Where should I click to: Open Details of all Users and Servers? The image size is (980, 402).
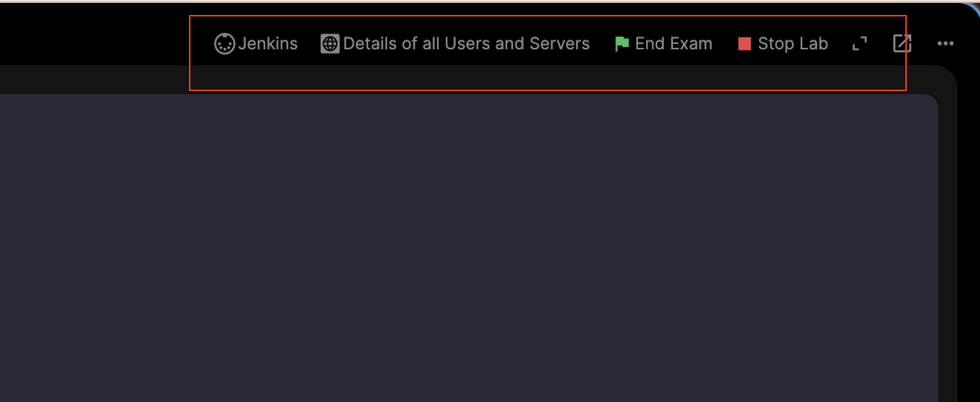pos(455,44)
